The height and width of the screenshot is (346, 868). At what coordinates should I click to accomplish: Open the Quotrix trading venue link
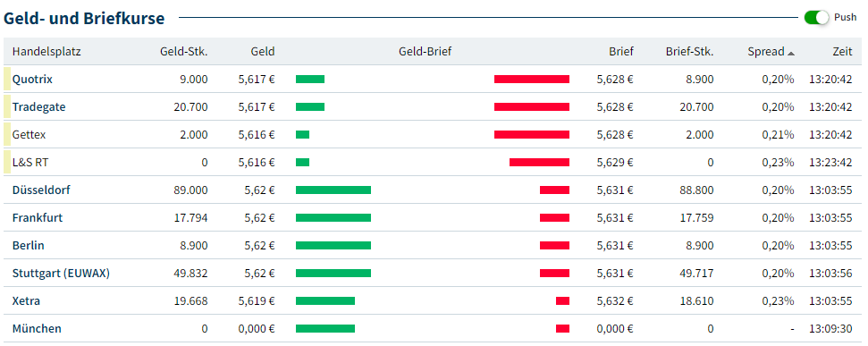point(33,80)
